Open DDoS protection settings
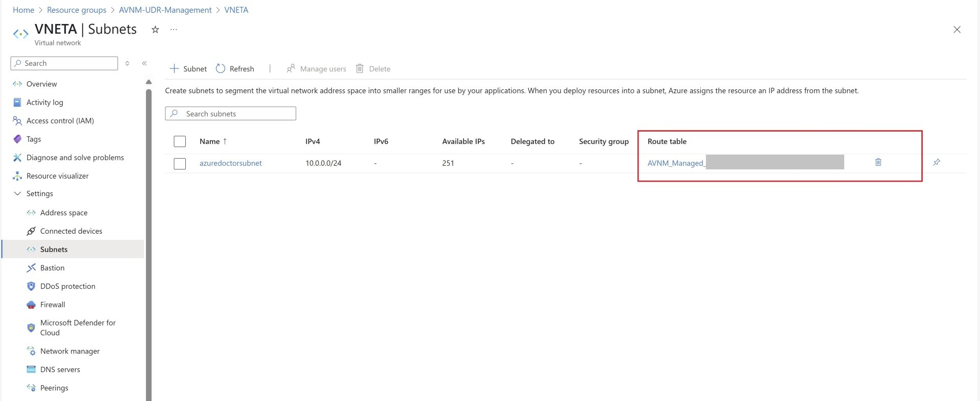Image resolution: width=980 pixels, height=401 pixels. (68, 286)
